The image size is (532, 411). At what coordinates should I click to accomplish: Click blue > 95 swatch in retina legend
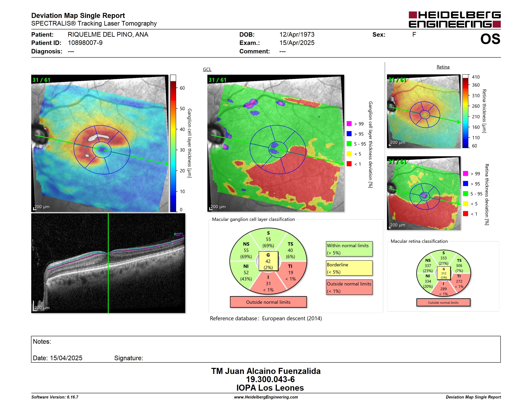(465, 183)
